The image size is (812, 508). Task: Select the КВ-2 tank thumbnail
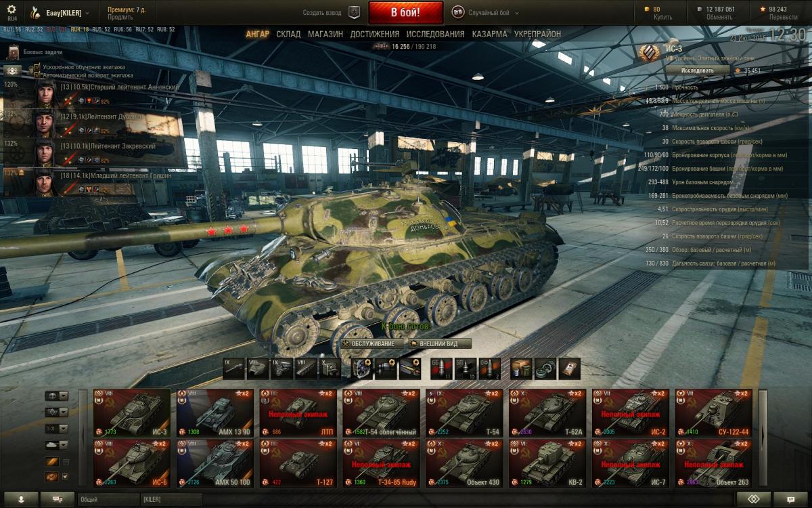point(547,463)
